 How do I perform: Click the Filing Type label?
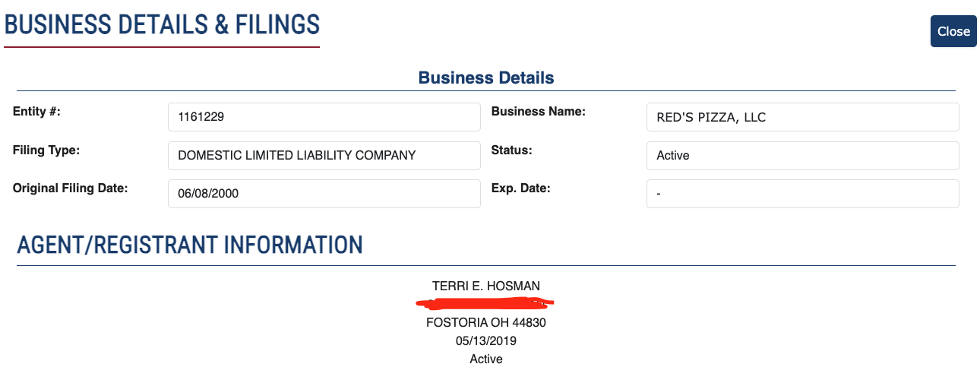pos(46,150)
